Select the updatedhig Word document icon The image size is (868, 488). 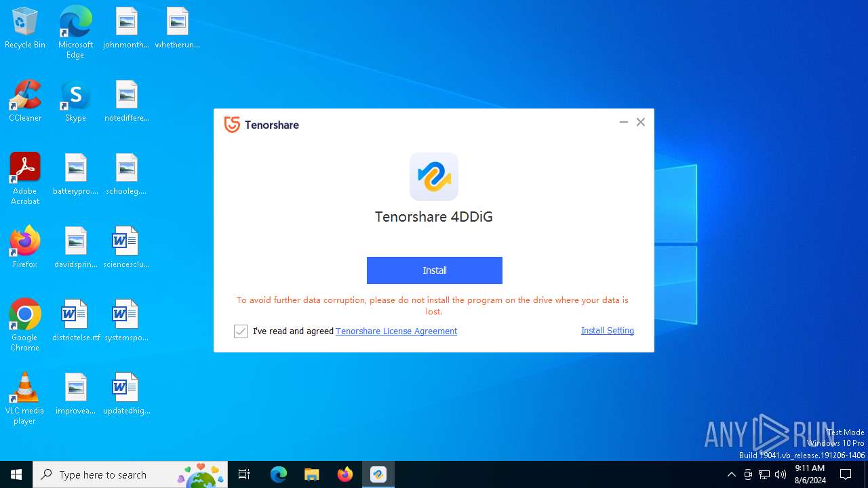click(x=126, y=394)
